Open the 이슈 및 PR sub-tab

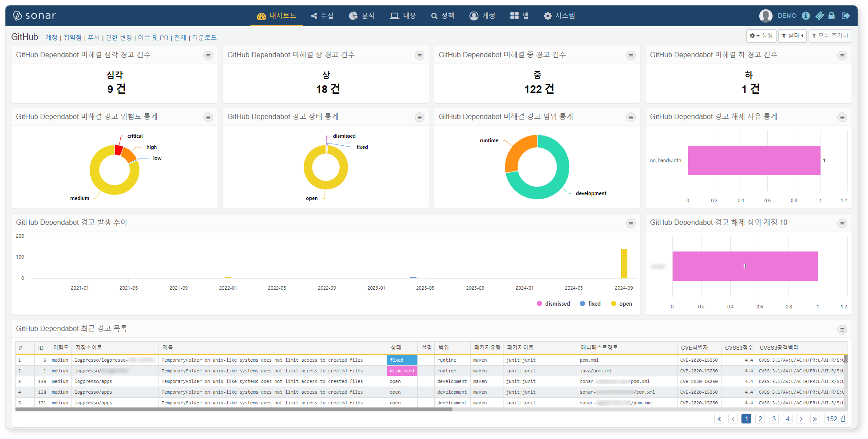[x=153, y=37]
